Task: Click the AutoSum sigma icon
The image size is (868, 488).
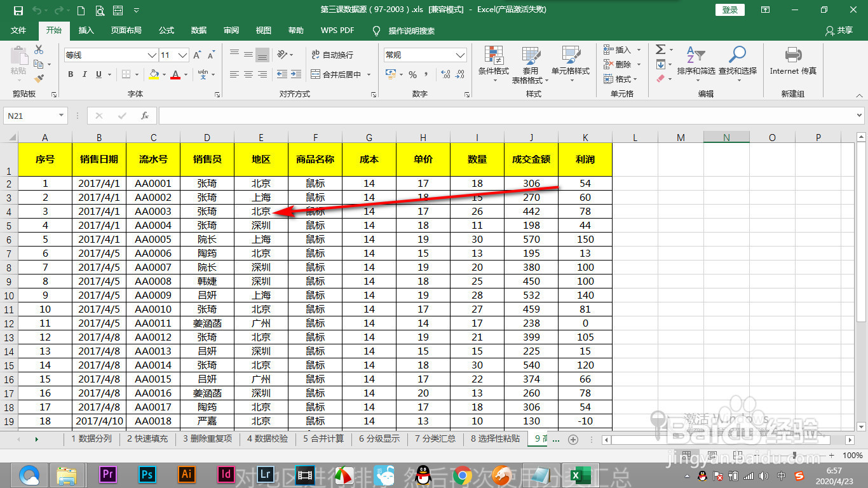Action: point(660,50)
